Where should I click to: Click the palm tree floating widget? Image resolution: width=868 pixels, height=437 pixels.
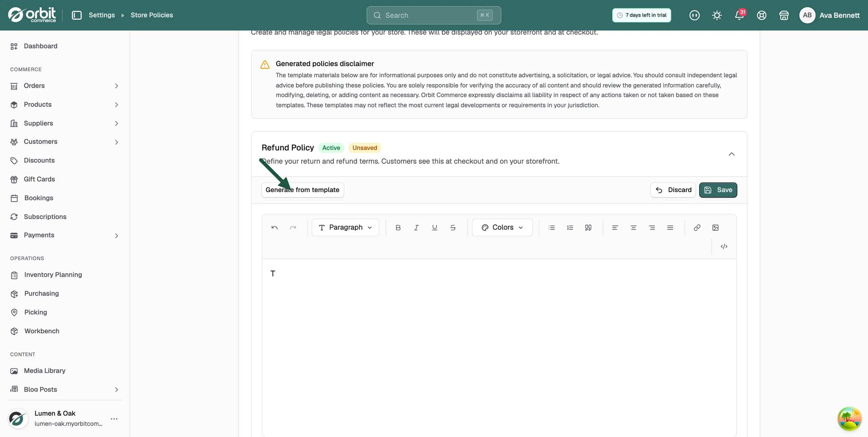click(849, 419)
